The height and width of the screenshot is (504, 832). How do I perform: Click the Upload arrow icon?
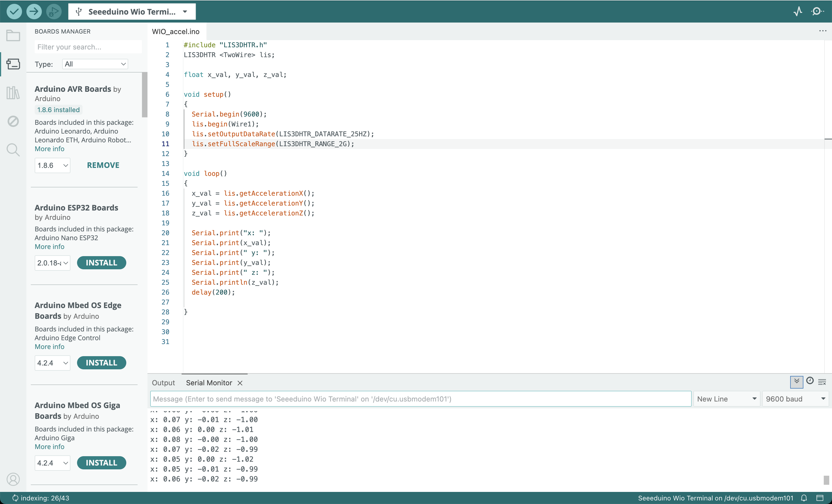[34, 12]
